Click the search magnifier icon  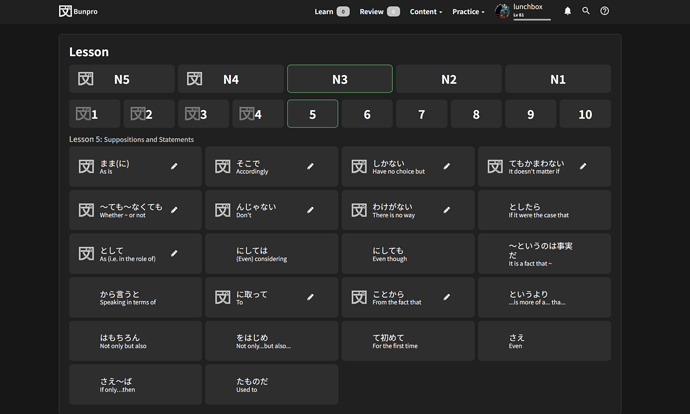point(586,11)
